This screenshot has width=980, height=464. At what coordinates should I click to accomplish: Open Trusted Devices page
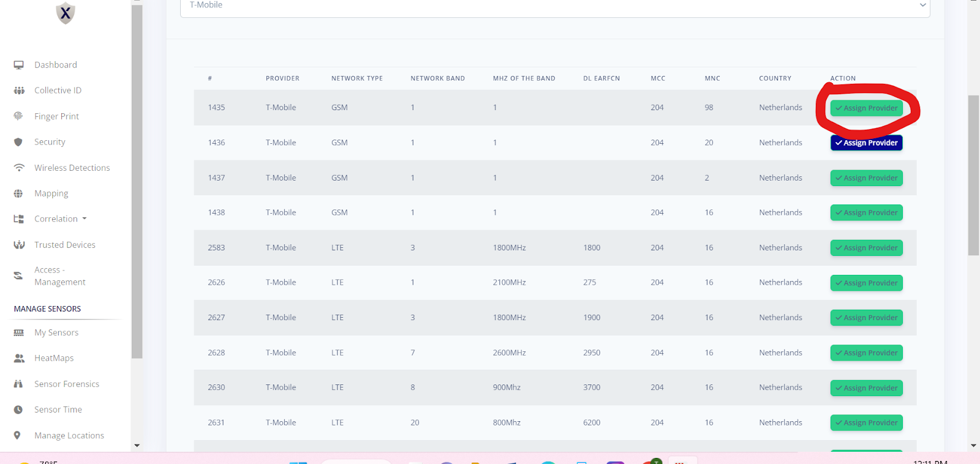tap(65, 245)
